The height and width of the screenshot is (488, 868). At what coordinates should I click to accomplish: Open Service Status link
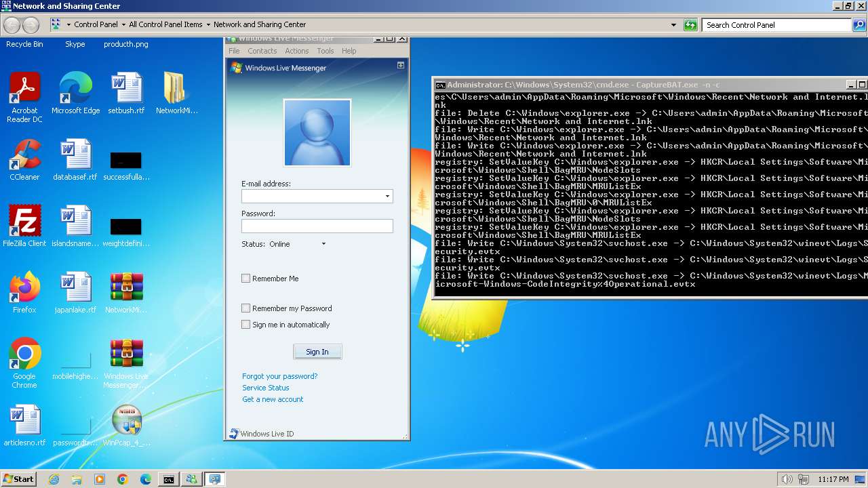(x=266, y=388)
